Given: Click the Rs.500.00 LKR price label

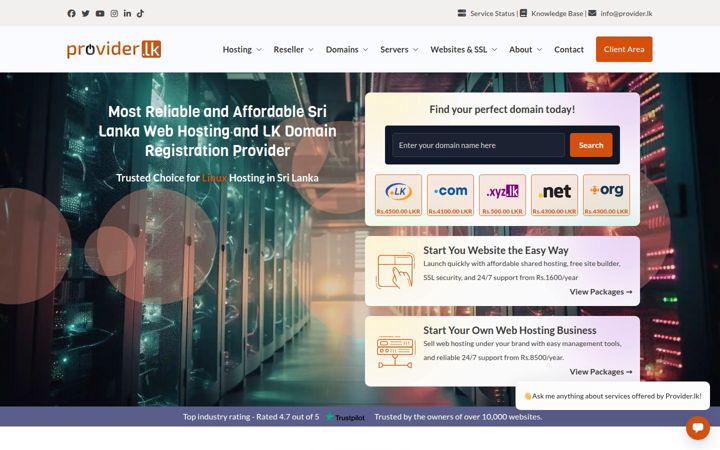Looking at the screenshot, I should point(502,211).
